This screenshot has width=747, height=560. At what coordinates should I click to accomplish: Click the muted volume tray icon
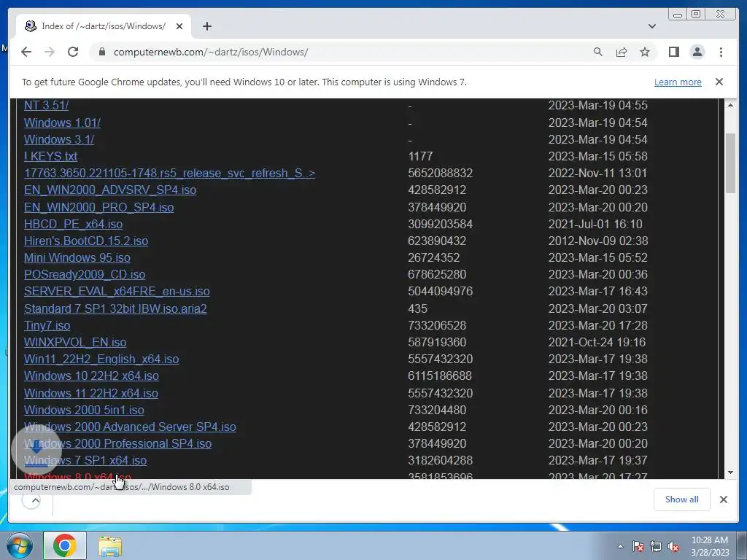(673, 546)
